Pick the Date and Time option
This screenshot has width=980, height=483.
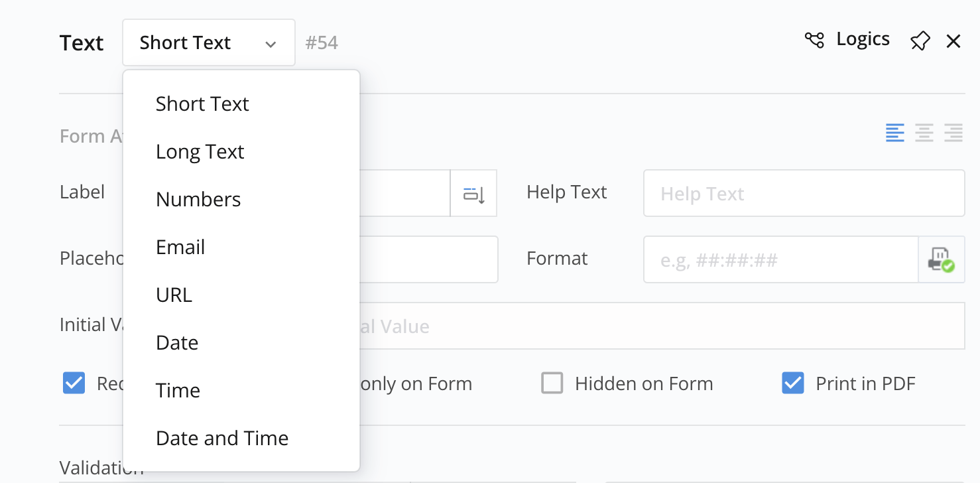click(222, 439)
